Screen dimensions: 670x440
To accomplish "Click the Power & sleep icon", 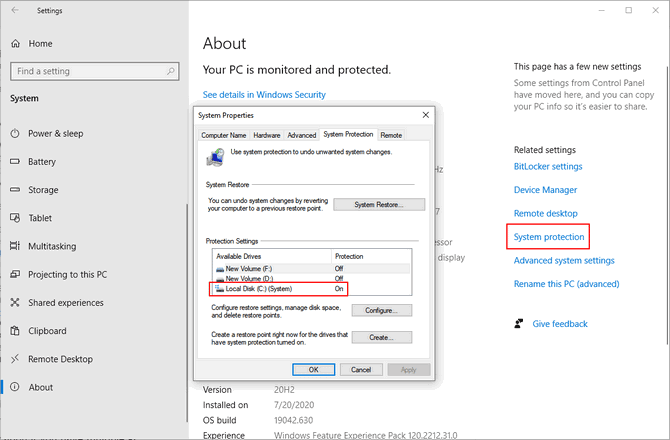I will point(15,133).
